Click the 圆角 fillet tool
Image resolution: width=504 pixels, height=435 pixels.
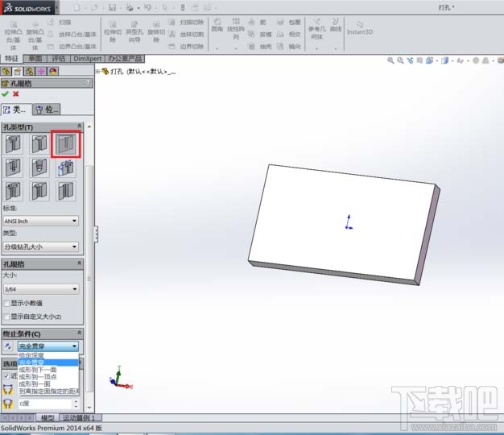(217, 25)
